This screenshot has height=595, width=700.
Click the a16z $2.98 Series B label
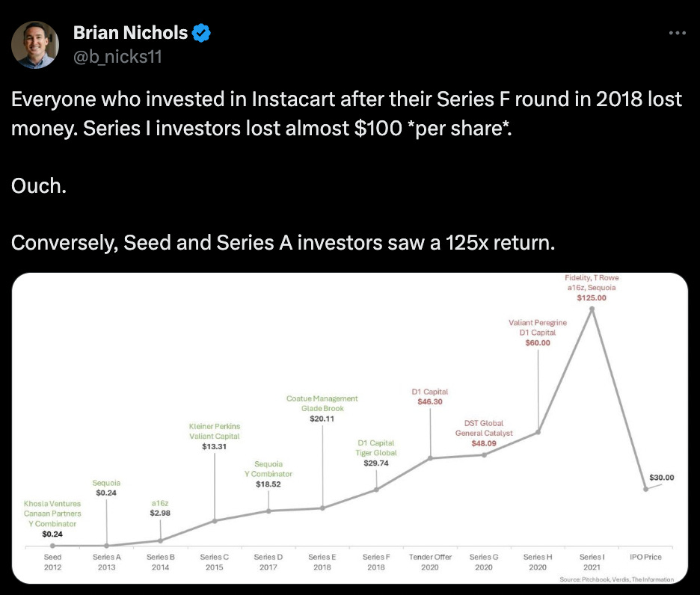point(160,508)
